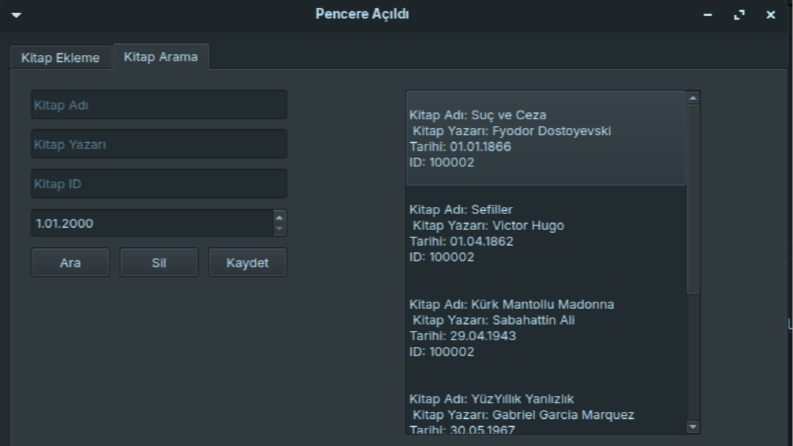The image size is (793, 446).
Task: Click into the 1.01.2000 date field
Action: click(x=152, y=223)
